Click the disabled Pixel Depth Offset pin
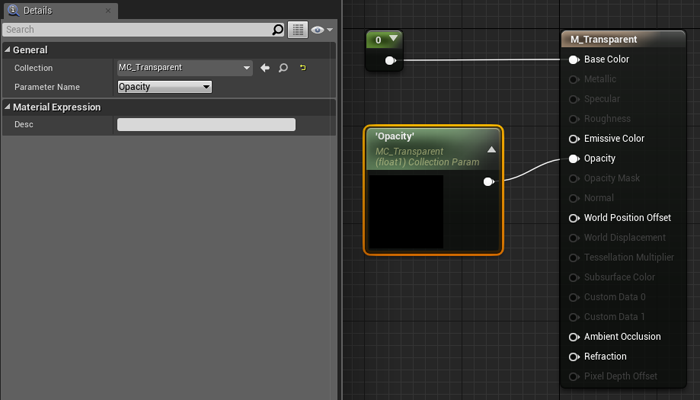 [x=574, y=377]
